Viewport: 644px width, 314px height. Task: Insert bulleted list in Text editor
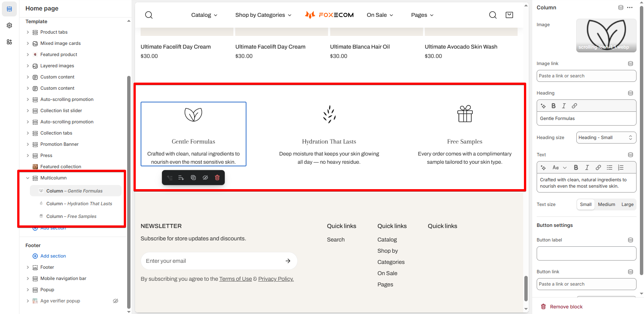pos(610,167)
